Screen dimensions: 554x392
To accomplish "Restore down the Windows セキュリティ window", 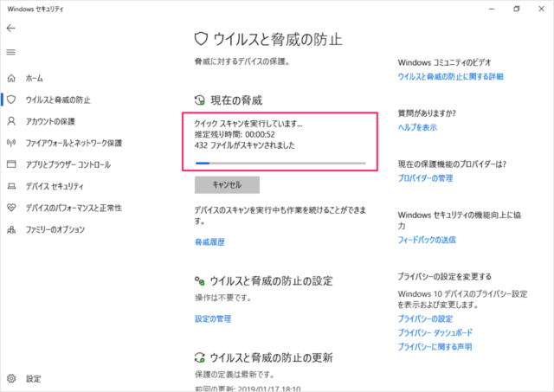I will pos(517,9).
